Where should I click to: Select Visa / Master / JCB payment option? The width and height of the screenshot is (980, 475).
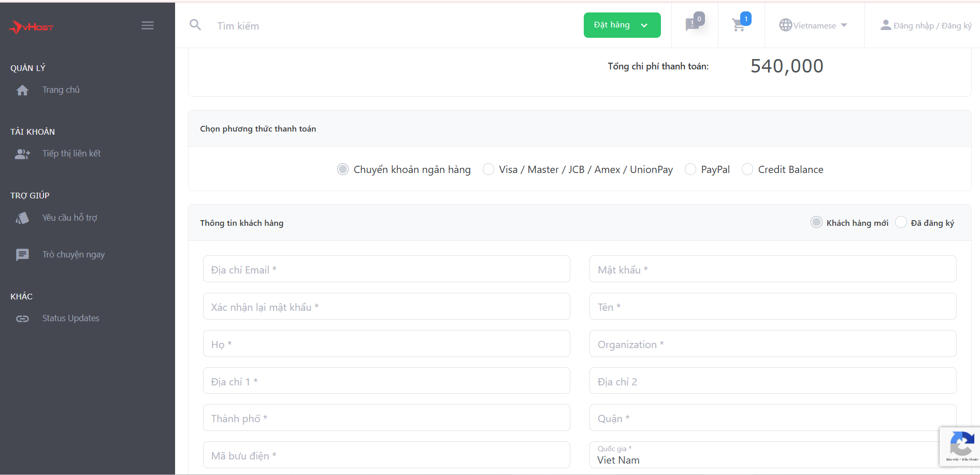click(x=488, y=169)
